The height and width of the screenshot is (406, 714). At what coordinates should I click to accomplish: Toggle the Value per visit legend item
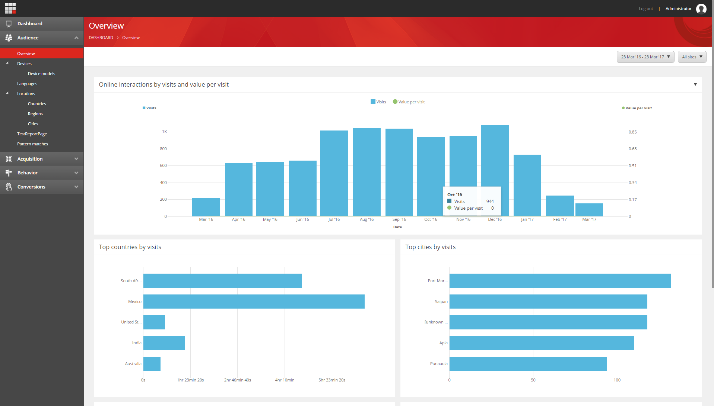click(x=409, y=102)
